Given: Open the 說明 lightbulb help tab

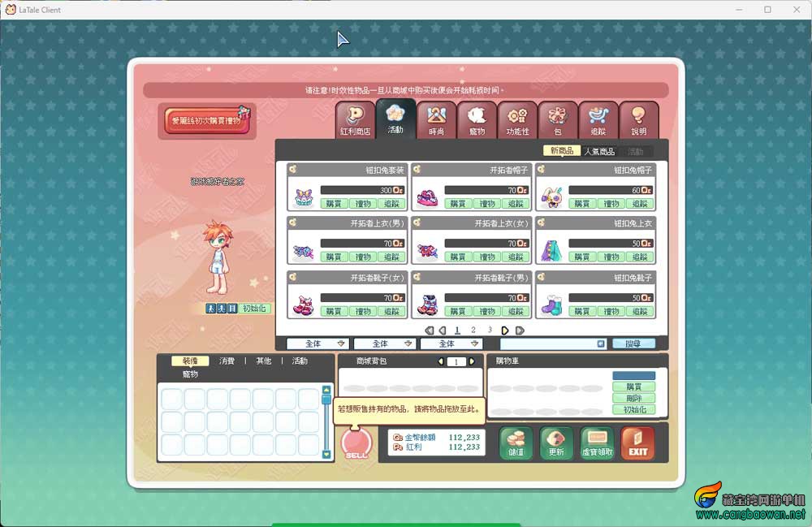Looking at the screenshot, I should (638, 119).
